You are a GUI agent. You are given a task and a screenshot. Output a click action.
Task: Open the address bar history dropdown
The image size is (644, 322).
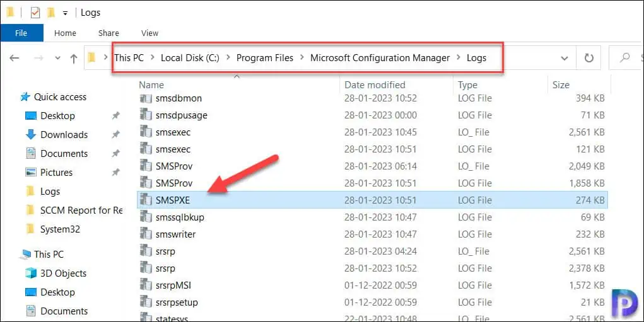tap(565, 58)
